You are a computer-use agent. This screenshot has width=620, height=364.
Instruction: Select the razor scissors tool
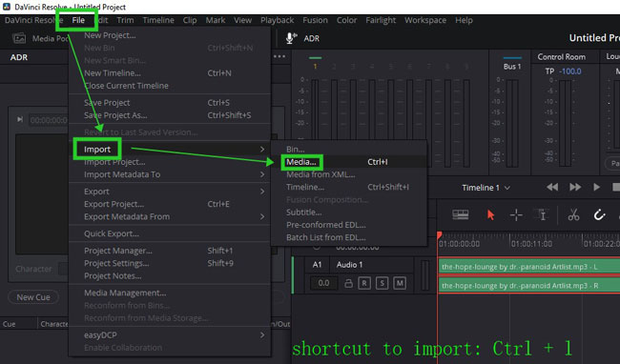click(x=573, y=214)
